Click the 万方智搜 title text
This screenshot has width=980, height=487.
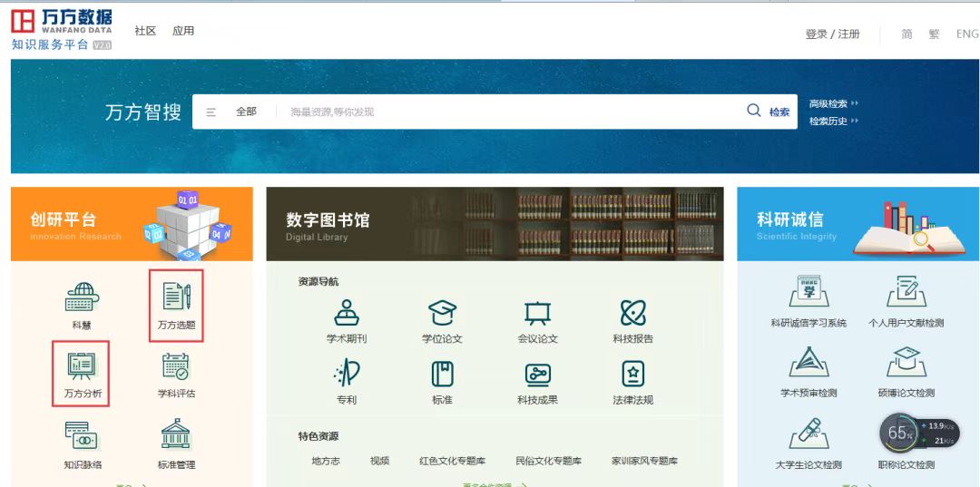pos(143,112)
